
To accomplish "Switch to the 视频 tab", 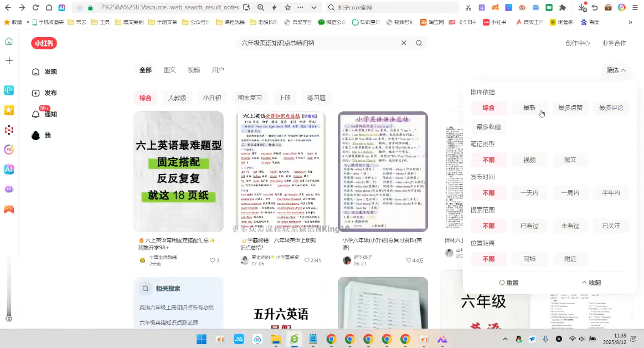I will click(x=194, y=70).
